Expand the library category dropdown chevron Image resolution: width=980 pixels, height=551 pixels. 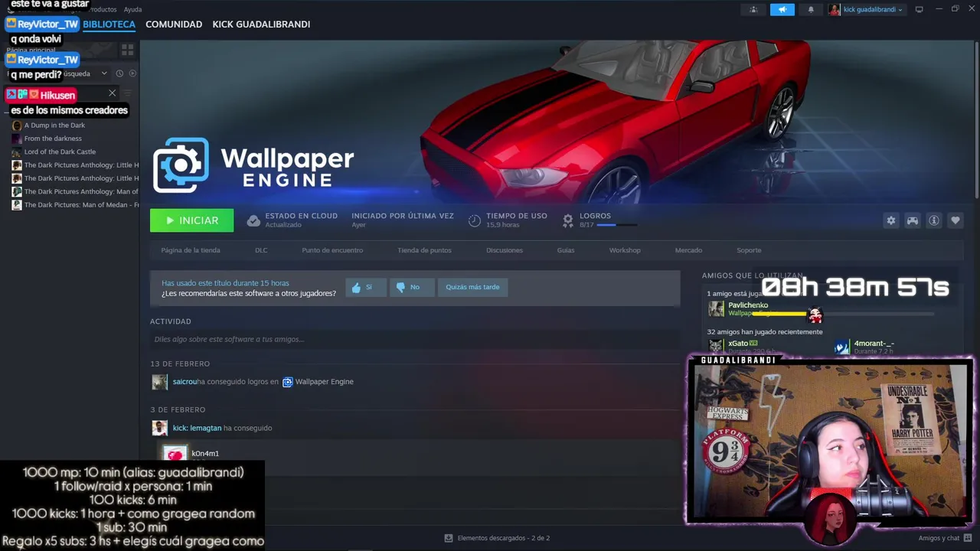click(x=104, y=73)
